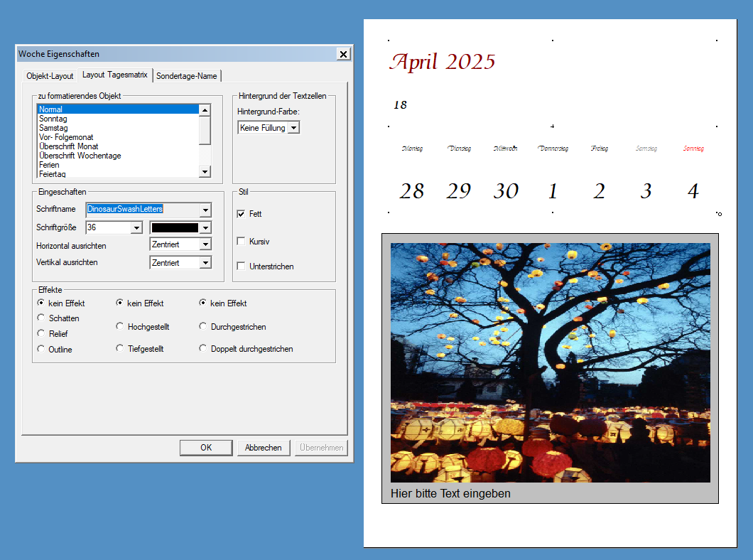Screen dimensions: 753x560
Task: Select the Doppelt durchgestrichen effect
Action: (x=204, y=348)
